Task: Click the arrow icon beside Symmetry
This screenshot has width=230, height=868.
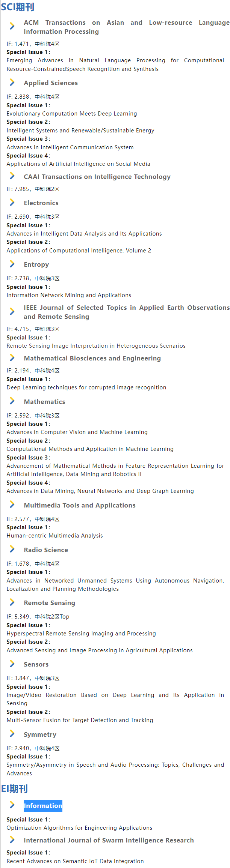Action: [12, 734]
